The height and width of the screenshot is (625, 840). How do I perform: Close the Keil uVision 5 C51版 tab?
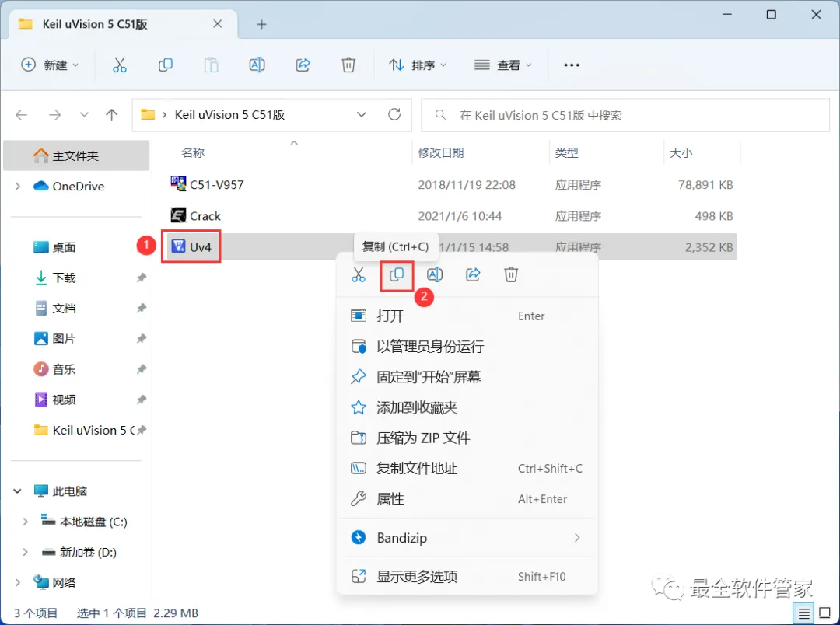pyautogui.click(x=218, y=24)
